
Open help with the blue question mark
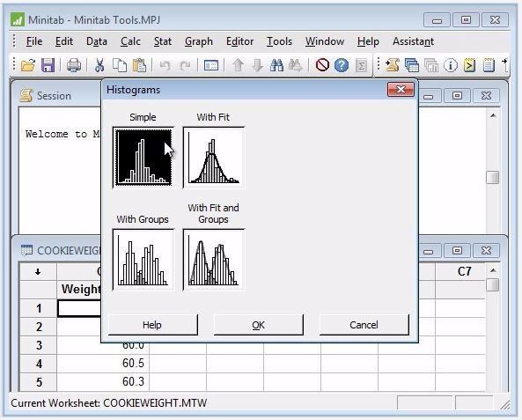pos(342,65)
